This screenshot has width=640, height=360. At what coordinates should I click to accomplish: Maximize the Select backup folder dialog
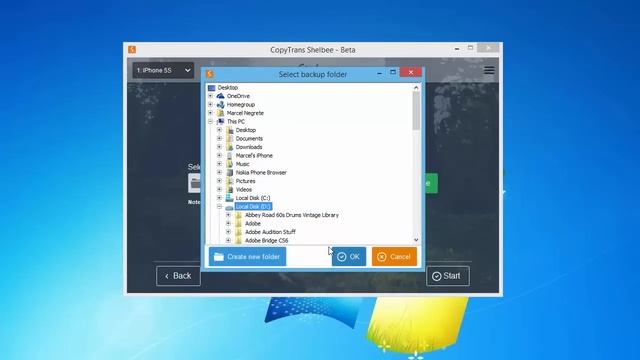393,72
